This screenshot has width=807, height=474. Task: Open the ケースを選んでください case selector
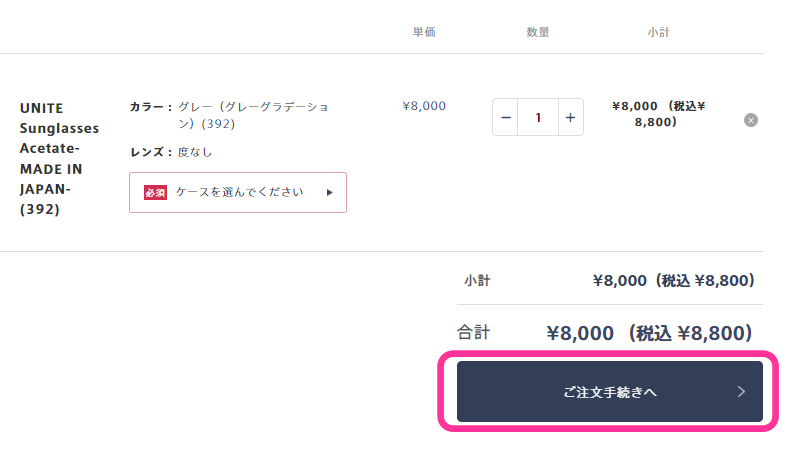pos(238,192)
